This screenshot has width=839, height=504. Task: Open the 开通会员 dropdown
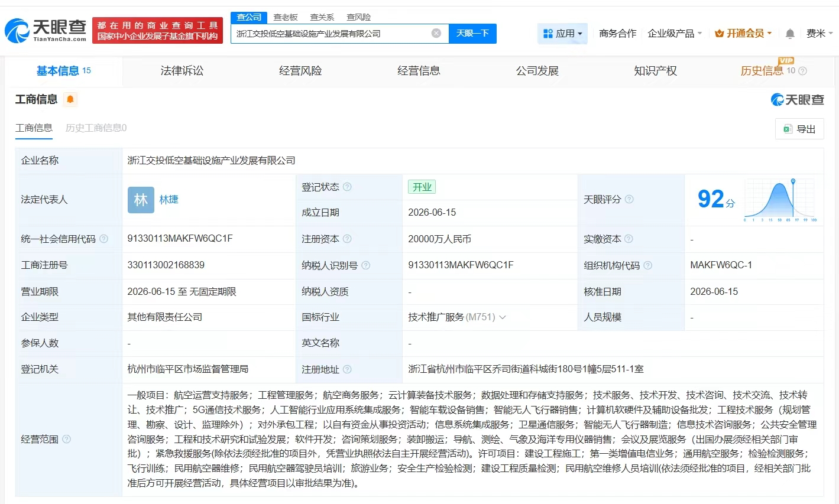tap(743, 34)
